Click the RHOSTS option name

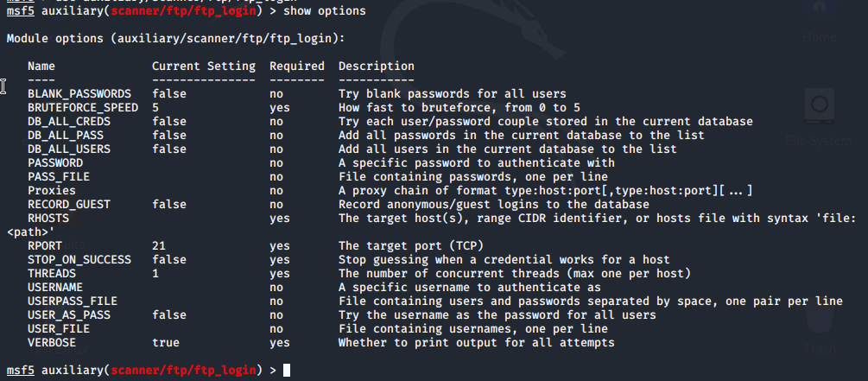tap(48, 219)
